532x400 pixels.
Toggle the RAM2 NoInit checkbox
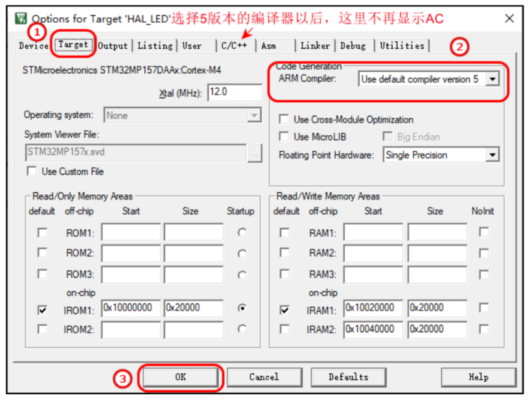coord(484,253)
